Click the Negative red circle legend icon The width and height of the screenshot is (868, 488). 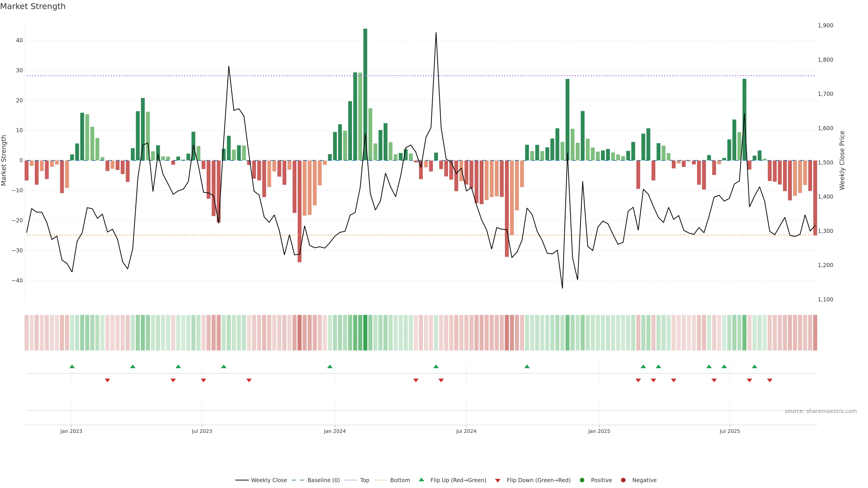pyautogui.click(x=623, y=480)
